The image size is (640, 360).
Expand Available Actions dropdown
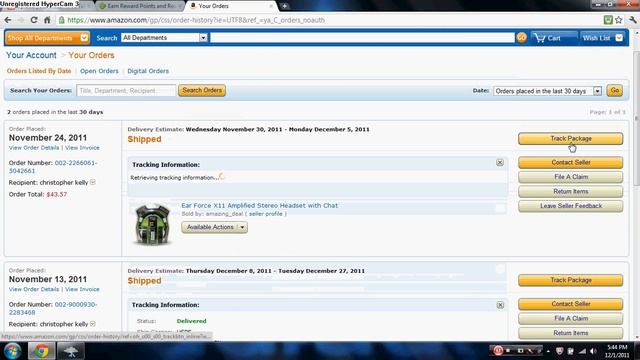click(214, 227)
